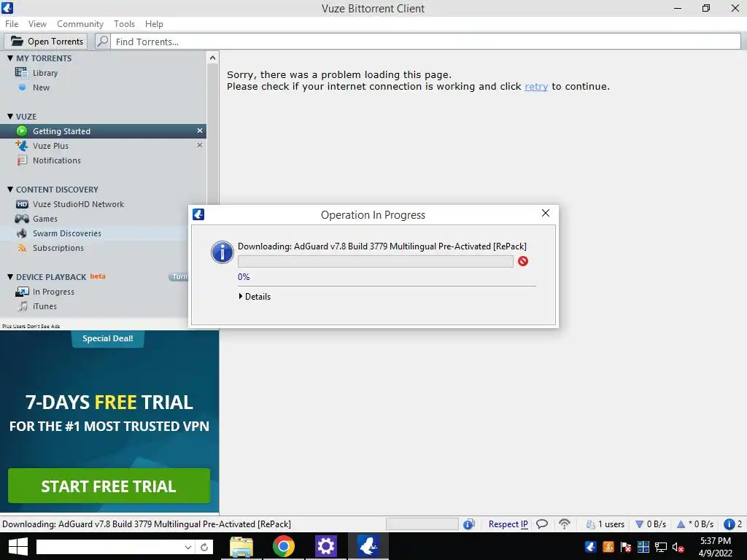
Task: Collapse the DEVICE PLAYBACK section
Action: pyautogui.click(x=10, y=276)
